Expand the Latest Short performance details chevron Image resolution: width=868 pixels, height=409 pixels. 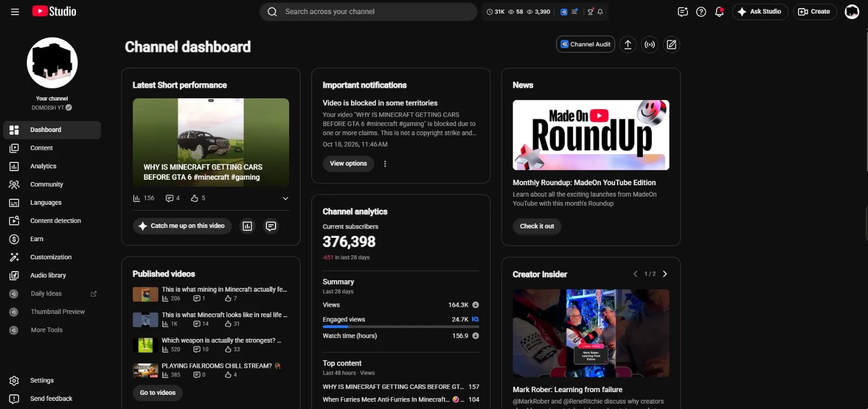click(x=285, y=198)
